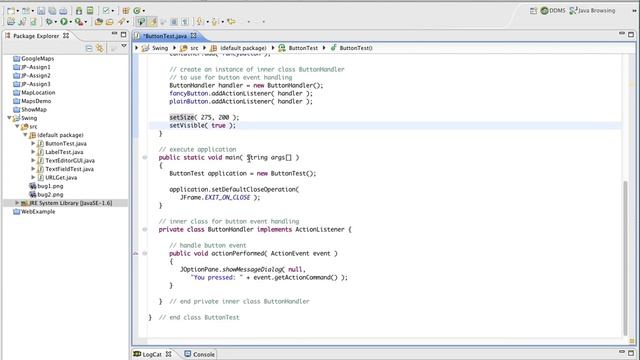Close the ButtonTest.java editor tab
Image resolution: width=640 pixels, height=360 pixels.
(193, 36)
